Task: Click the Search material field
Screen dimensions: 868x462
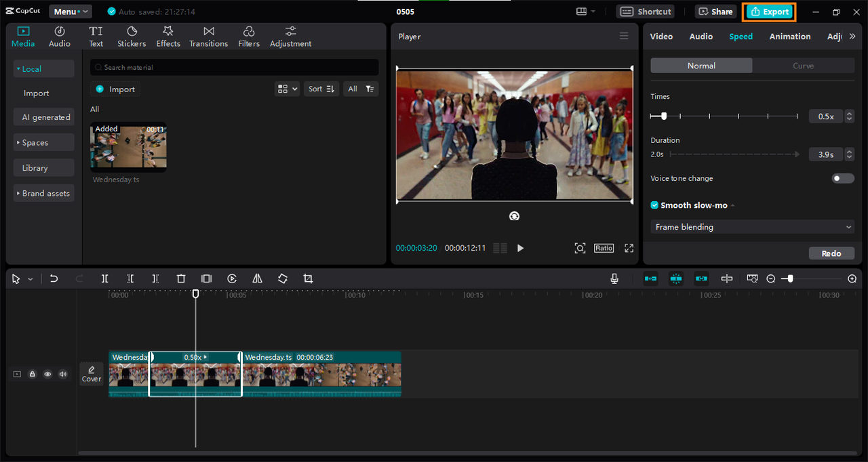Action: click(x=234, y=67)
